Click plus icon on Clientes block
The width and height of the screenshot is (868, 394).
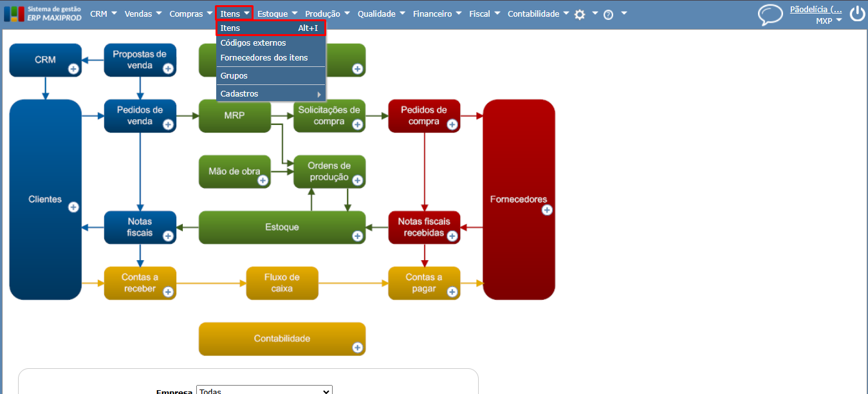[x=73, y=207]
